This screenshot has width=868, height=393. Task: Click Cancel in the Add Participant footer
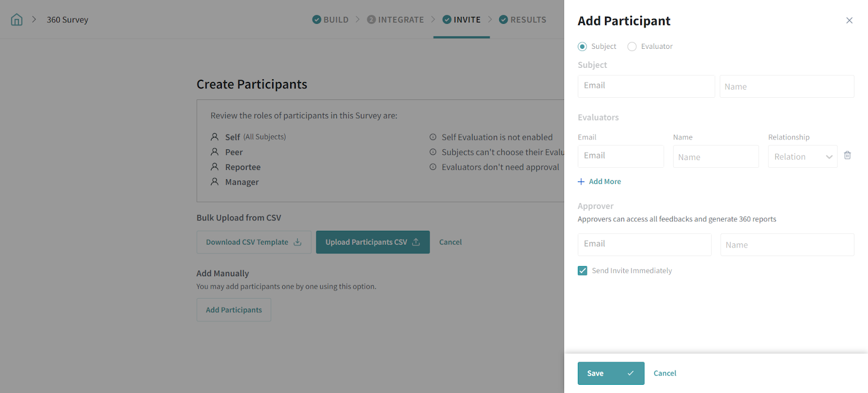pyautogui.click(x=665, y=373)
